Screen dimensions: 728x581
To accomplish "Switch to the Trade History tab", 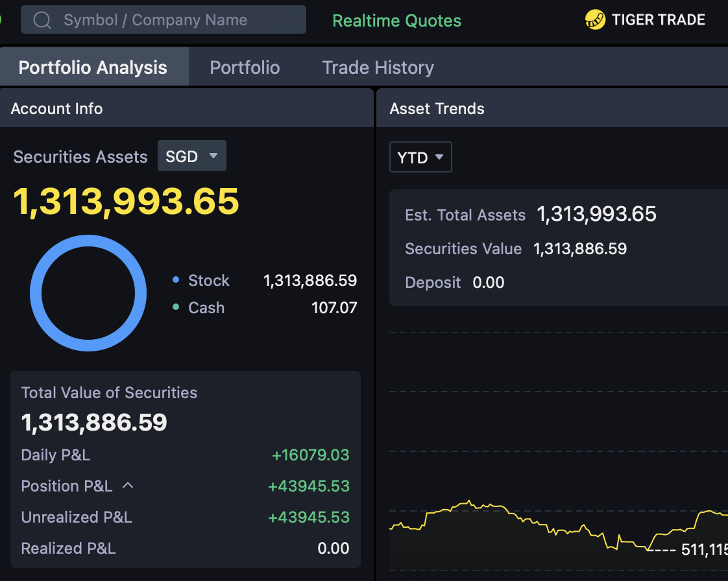I will (378, 67).
